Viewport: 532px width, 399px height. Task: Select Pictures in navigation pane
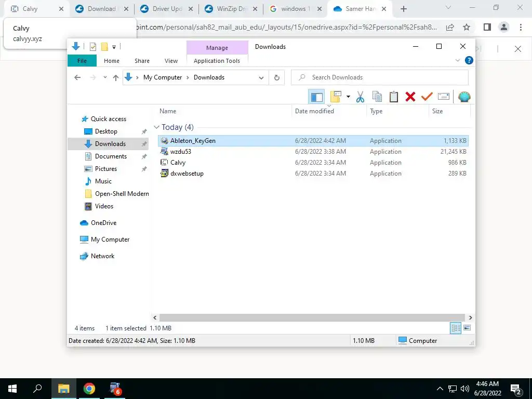105,169
